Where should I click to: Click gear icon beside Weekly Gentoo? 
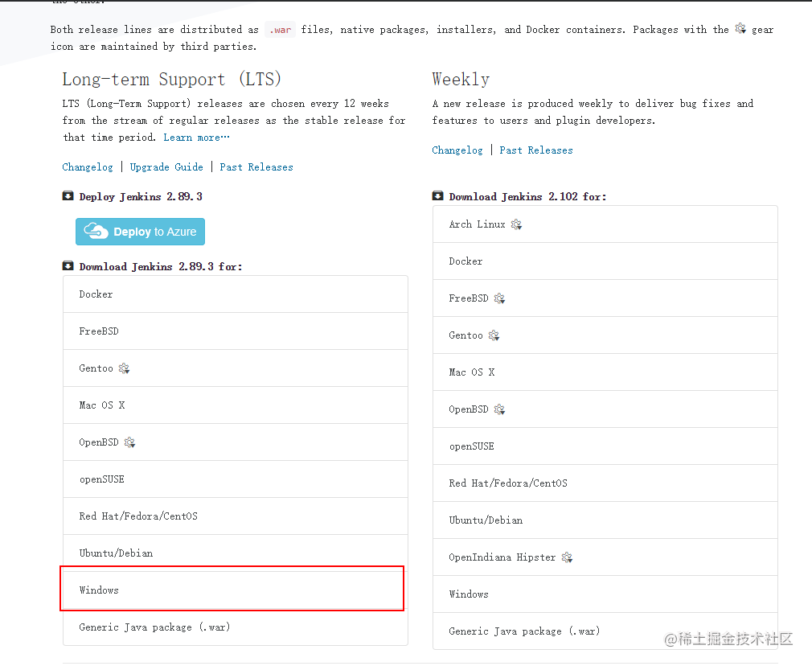pyautogui.click(x=494, y=336)
